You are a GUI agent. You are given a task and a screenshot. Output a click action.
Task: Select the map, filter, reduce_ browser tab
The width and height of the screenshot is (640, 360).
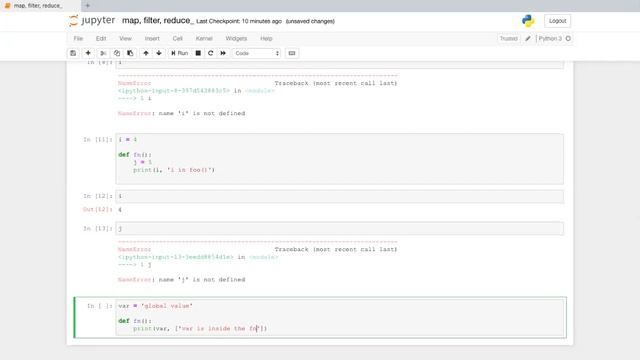[38, 6]
